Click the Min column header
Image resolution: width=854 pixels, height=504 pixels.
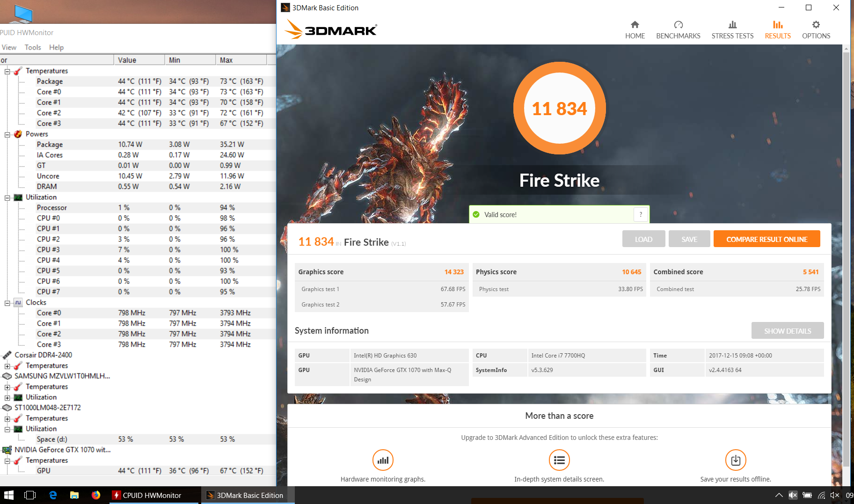190,60
